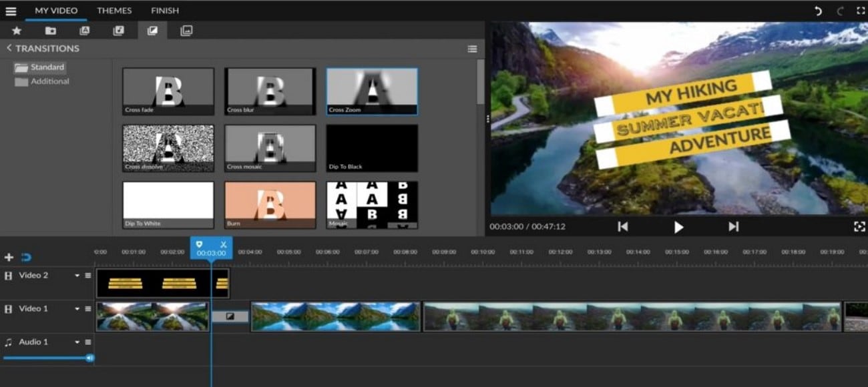Click the Undo arrow icon
The width and height of the screenshot is (868, 387).
(x=818, y=11)
